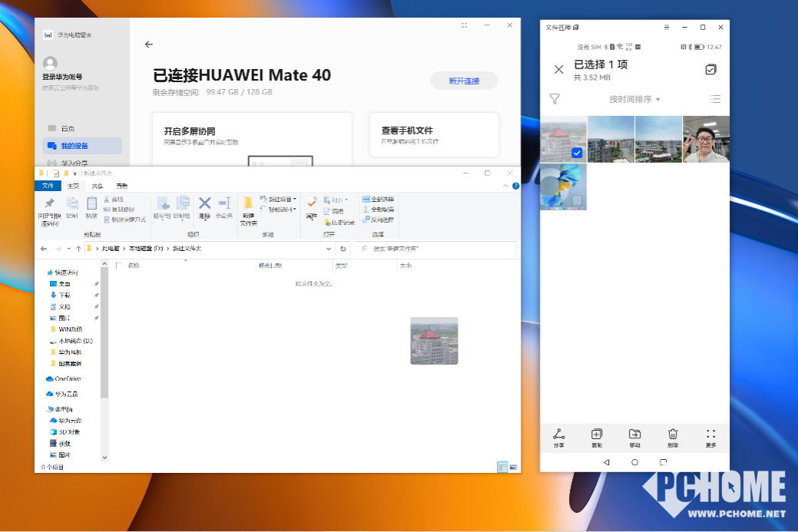Uncheck the selected building photo checkbox
798x532 pixels.
click(x=577, y=153)
